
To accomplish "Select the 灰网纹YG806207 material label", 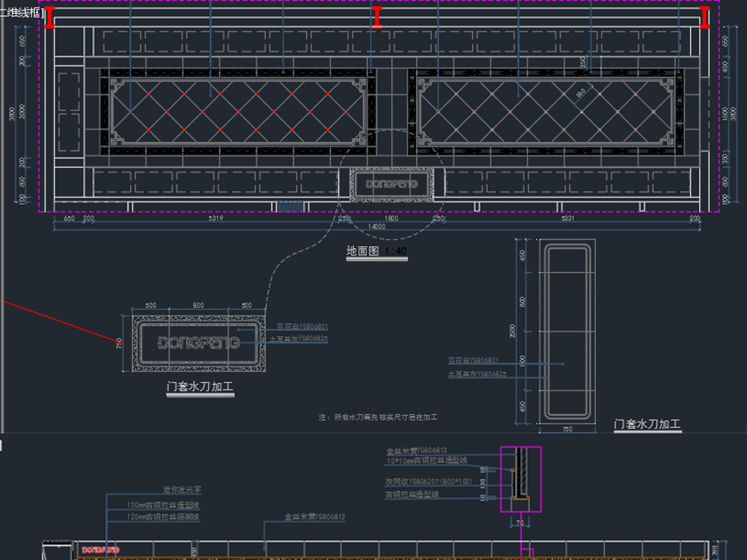I will pyautogui.click(x=428, y=482).
